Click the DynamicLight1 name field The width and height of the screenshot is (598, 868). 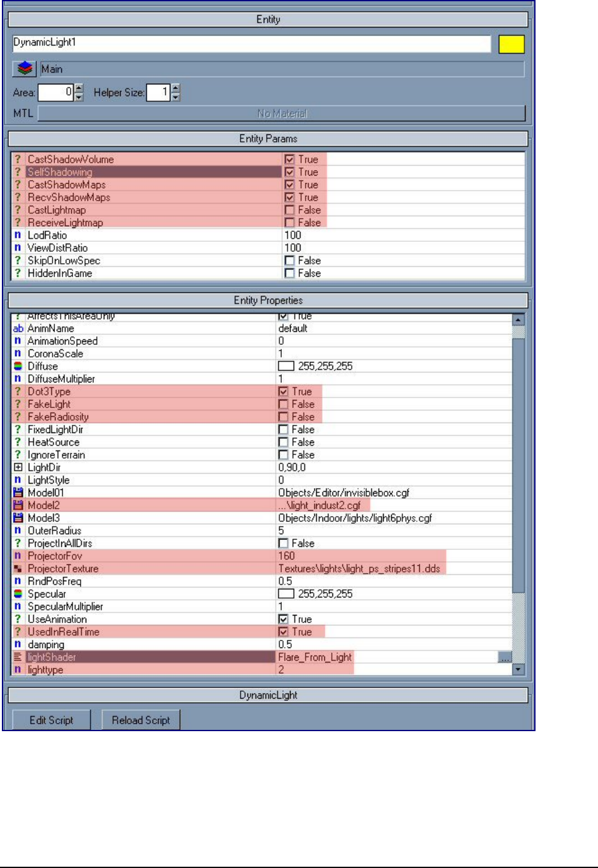(x=252, y=43)
